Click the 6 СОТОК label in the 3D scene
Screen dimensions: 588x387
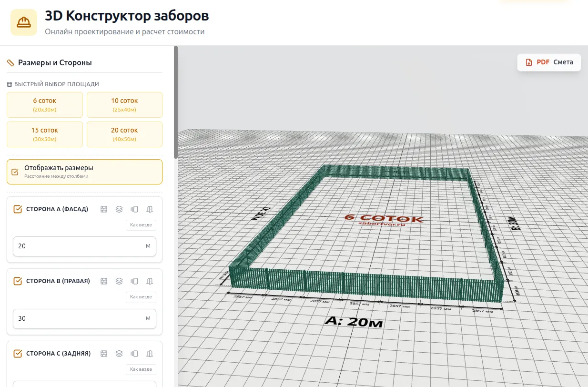coord(384,218)
